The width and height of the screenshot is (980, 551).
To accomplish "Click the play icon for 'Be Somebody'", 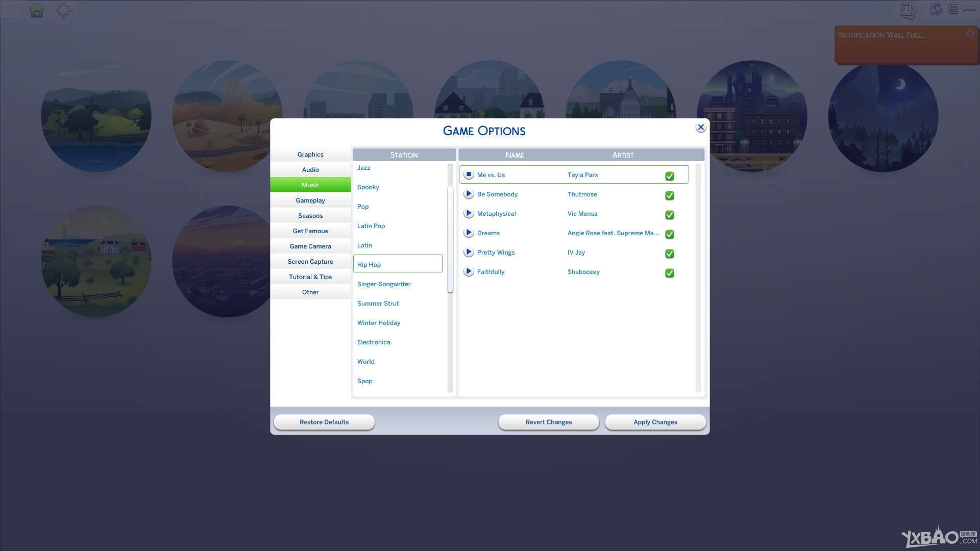I will coord(469,194).
